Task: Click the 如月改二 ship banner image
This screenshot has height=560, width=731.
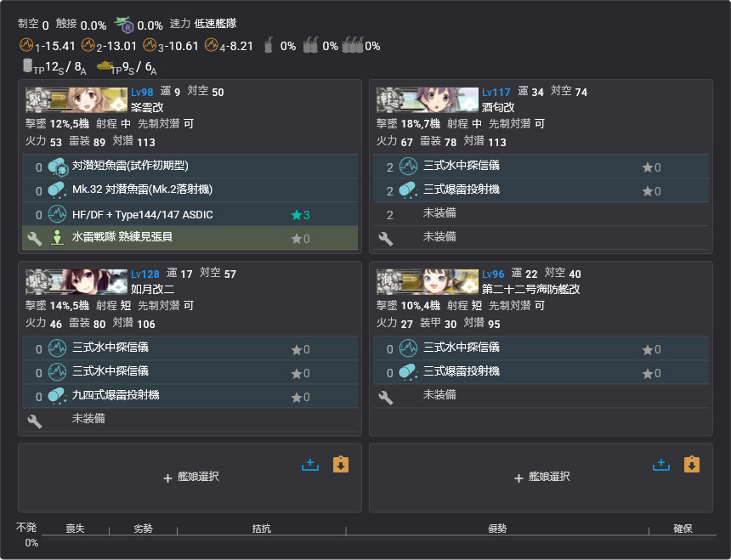Action: (x=76, y=281)
